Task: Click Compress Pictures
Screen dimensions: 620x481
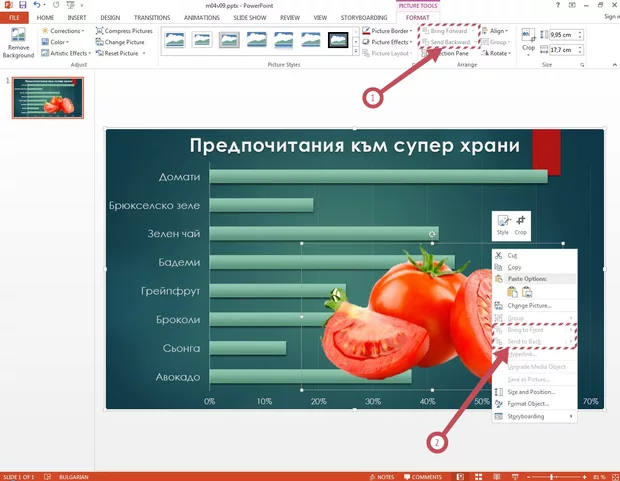Action: click(x=124, y=31)
